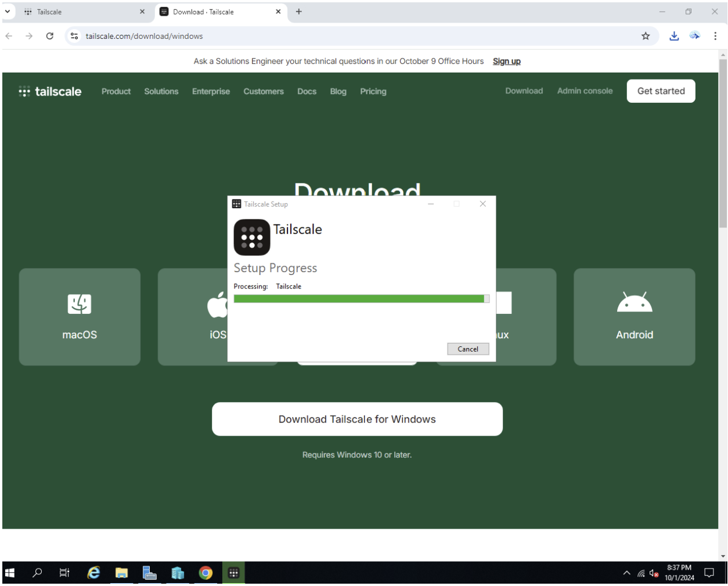Click the "Setup Progress" heading
This screenshot has width=728, height=586.
click(275, 268)
